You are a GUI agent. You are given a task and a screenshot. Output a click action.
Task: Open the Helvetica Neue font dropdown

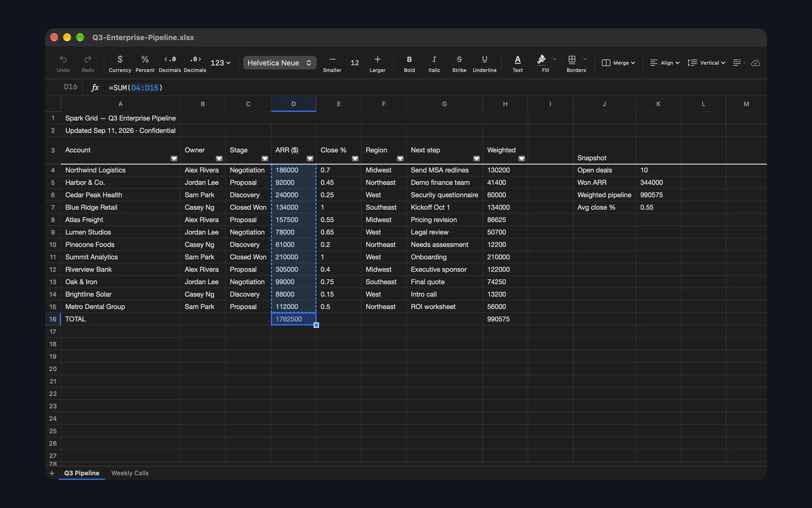(279, 63)
